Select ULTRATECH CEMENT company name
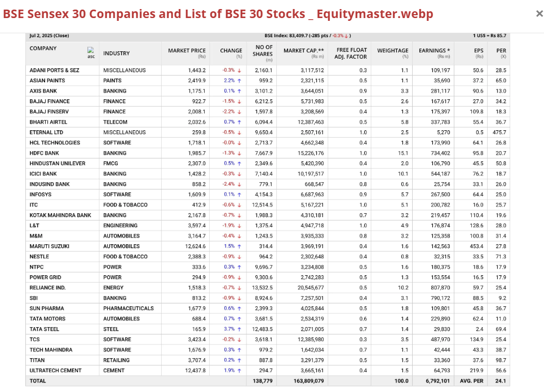Image resolution: width=544 pixels, height=392 pixels. pyautogui.click(x=55, y=371)
